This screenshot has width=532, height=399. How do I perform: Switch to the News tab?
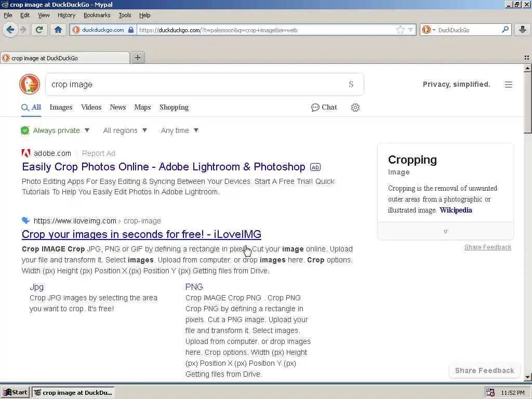point(118,107)
